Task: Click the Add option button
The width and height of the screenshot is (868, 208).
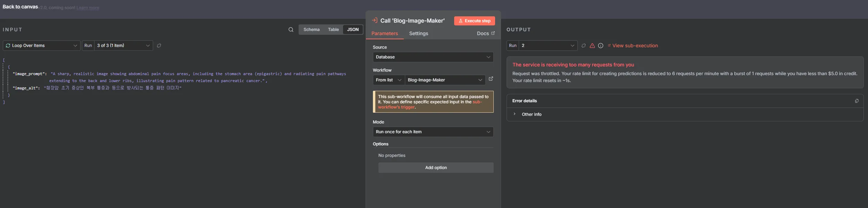Action: (436, 168)
